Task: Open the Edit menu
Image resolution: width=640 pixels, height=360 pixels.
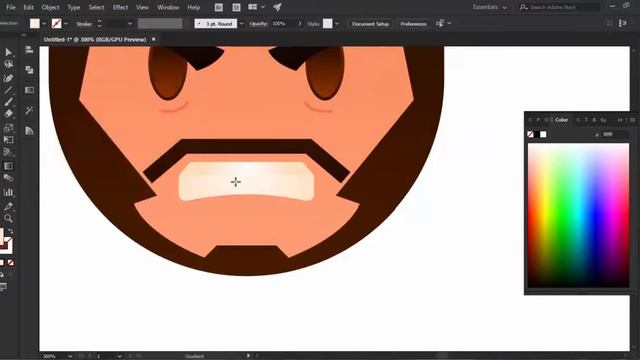Action: pos(28,7)
